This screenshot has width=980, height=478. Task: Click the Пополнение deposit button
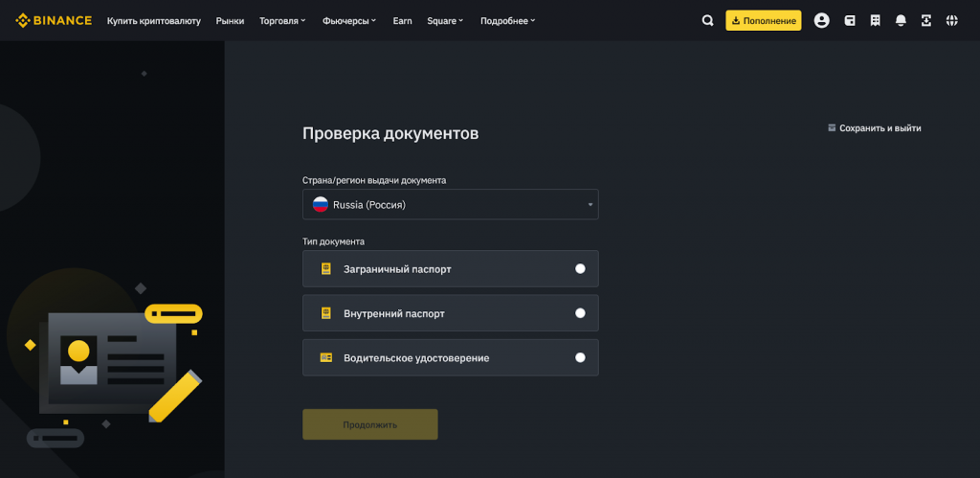tap(763, 21)
